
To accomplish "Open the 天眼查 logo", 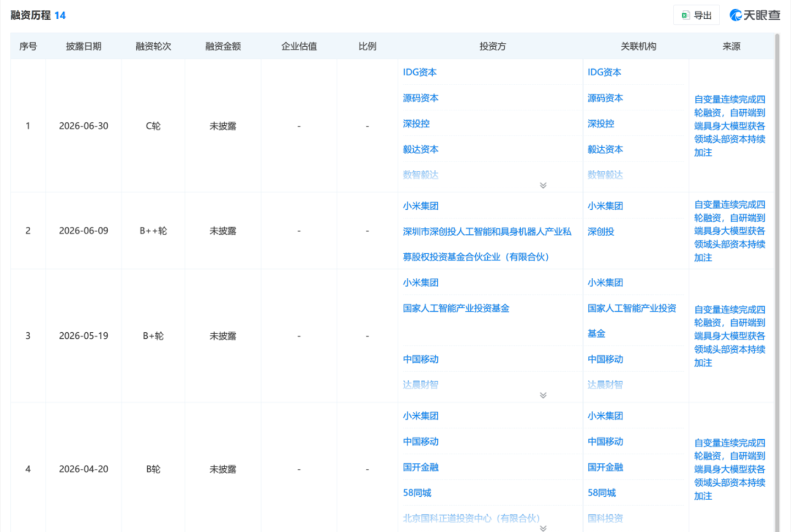I will click(x=755, y=15).
